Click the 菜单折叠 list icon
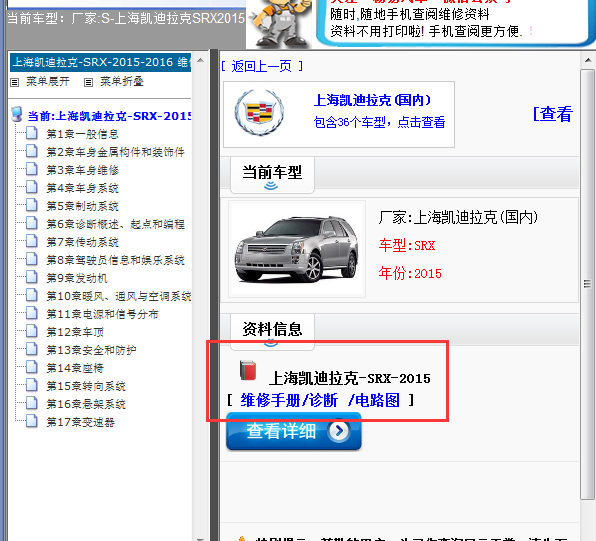The image size is (596, 541). click(x=88, y=82)
